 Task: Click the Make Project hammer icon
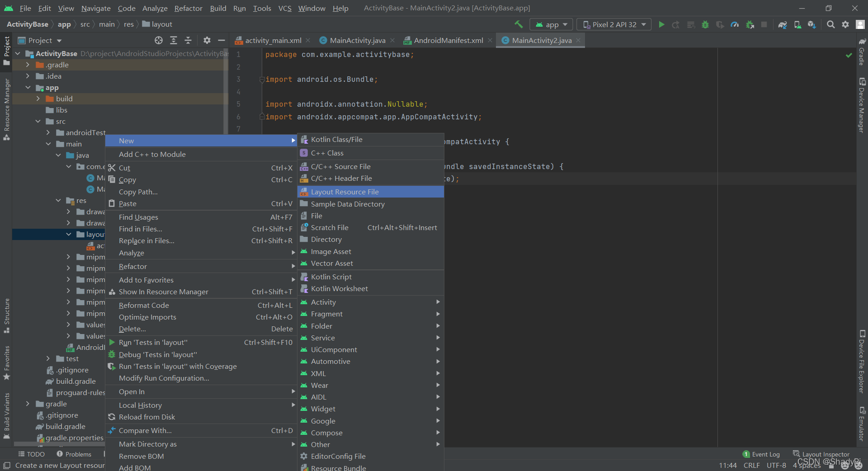point(519,24)
